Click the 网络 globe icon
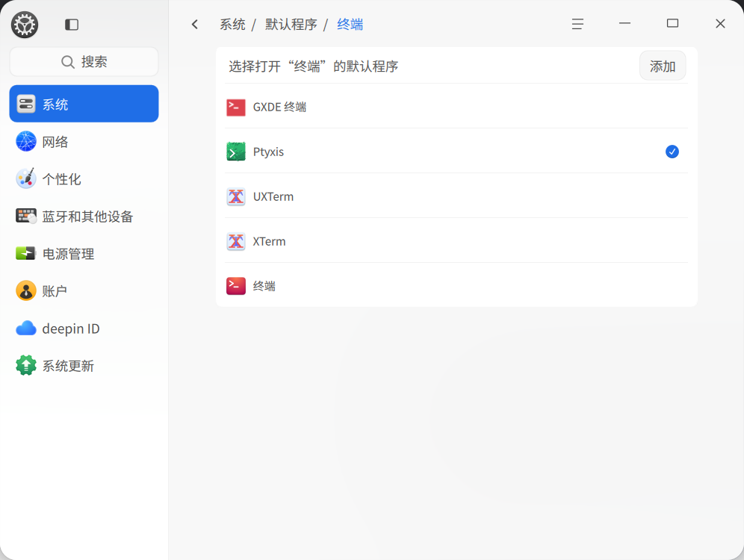This screenshot has width=744, height=560. 26,141
